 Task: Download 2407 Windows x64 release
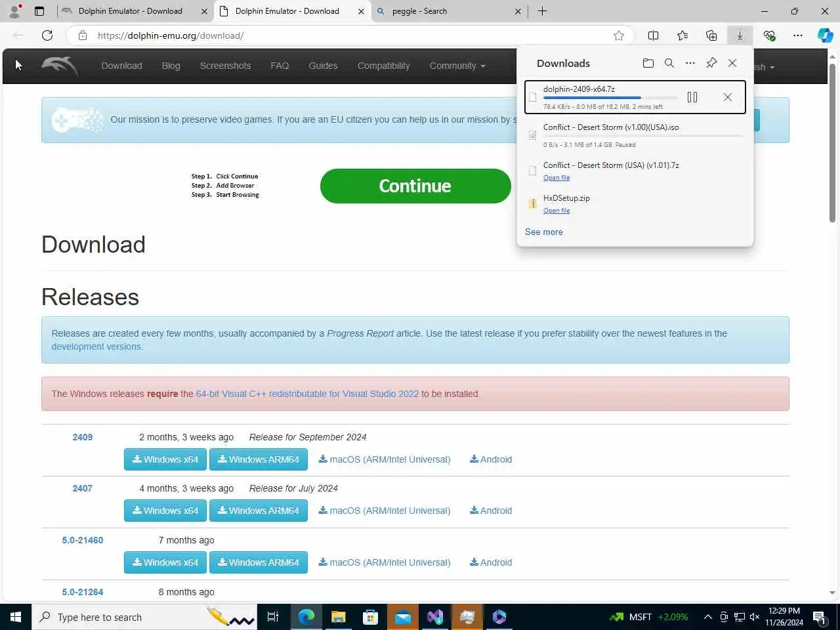tap(165, 511)
